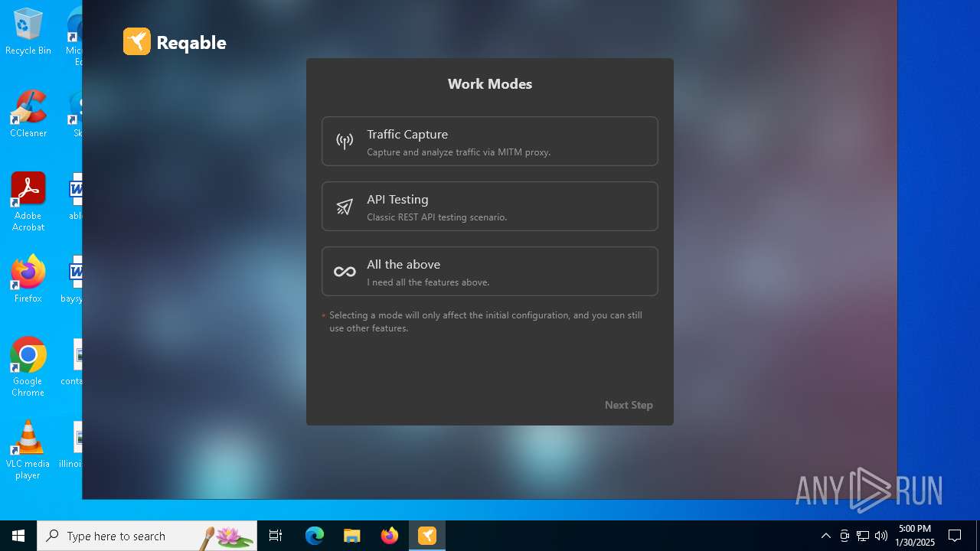This screenshot has height=551, width=980.
Task: Click 'I need all the features above.' text
Action: 428,282
